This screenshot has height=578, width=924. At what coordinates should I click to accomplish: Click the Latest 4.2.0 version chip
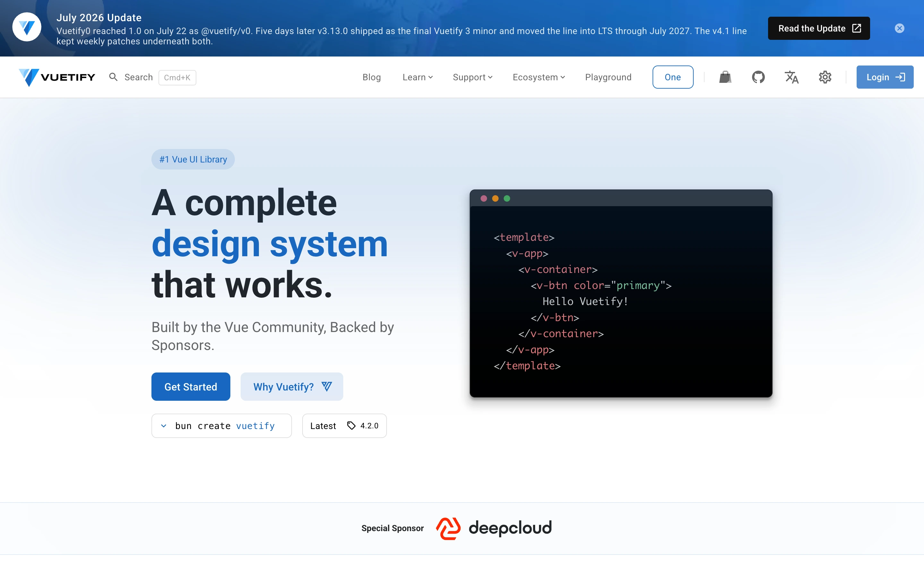(344, 425)
